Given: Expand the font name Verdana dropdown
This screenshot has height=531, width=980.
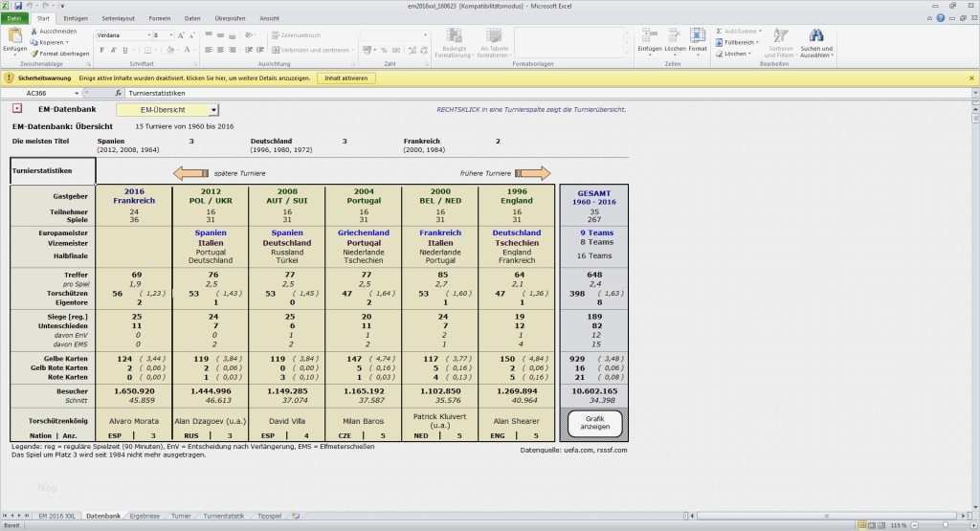Looking at the screenshot, I should 149,35.
